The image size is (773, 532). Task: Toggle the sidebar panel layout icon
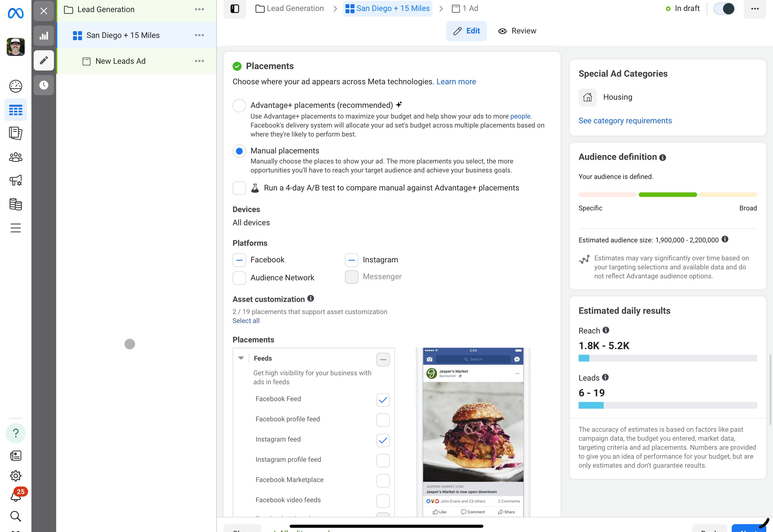click(235, 9)
